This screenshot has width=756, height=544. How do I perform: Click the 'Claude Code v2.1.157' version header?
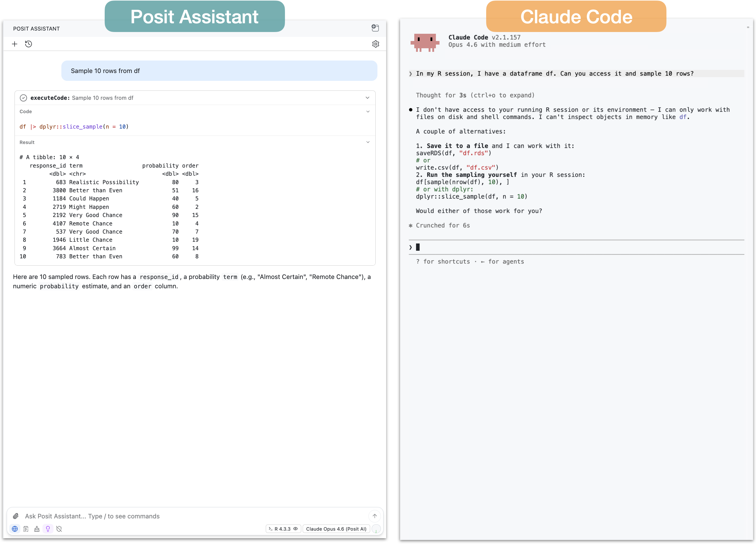tap(484, 37)
